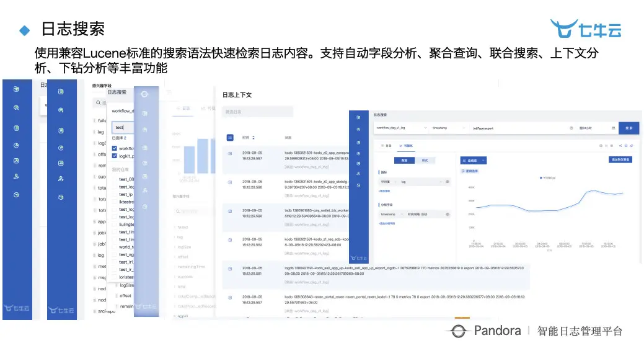Click the share icon above the chart
644x348 pixels.
[x=620, y=146]
